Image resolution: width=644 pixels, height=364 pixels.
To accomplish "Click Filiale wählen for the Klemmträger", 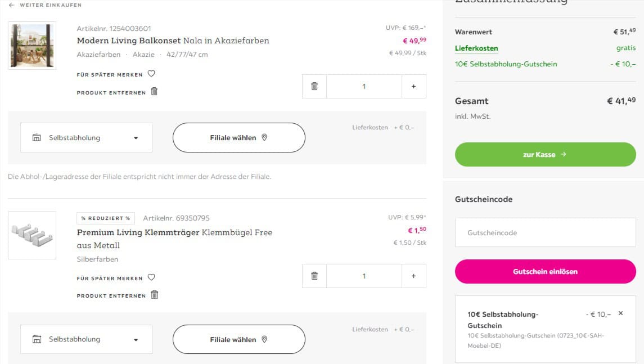I will [x=238, y=339].
